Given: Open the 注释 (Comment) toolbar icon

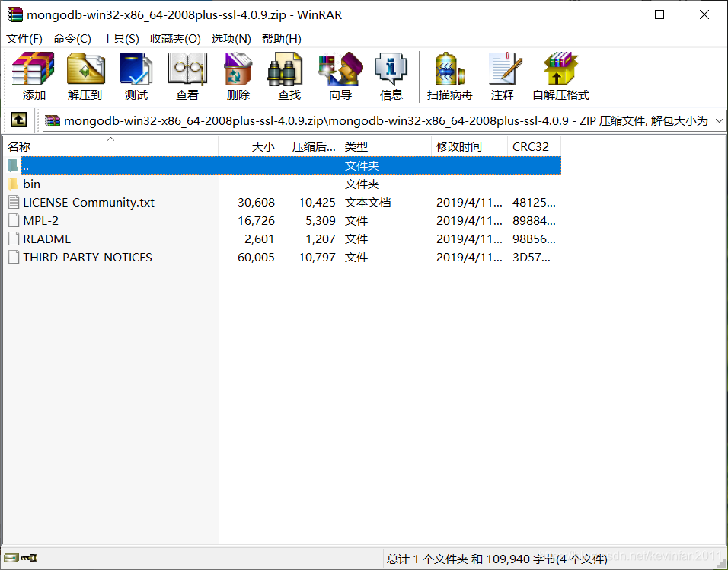Looking at the screenshot, I should pyautogui.click(x=505, y=69).
